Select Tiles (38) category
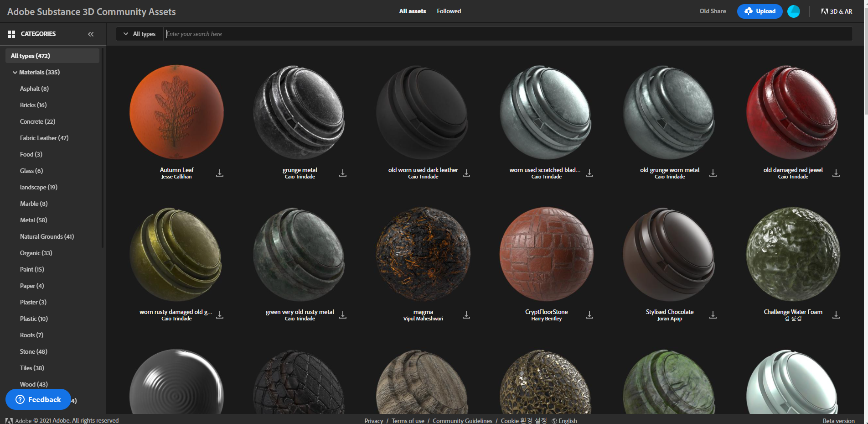This screenshot has height=424, width=868. coord(32,368)
